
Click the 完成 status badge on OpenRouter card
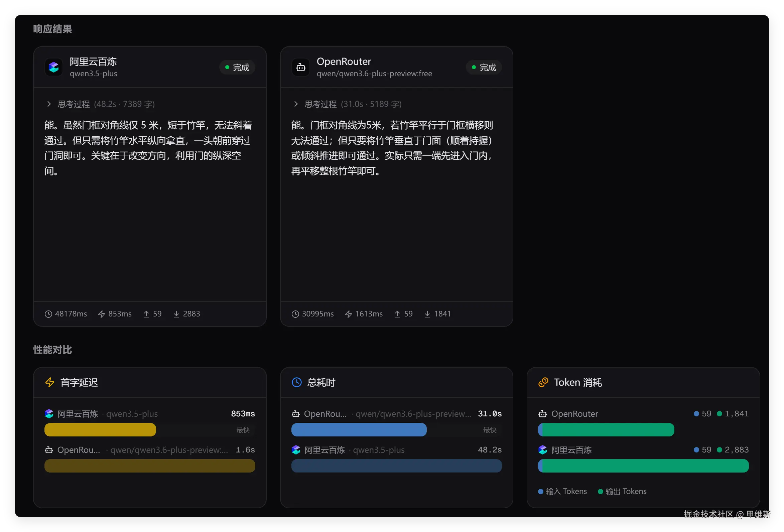pos(484,68)
